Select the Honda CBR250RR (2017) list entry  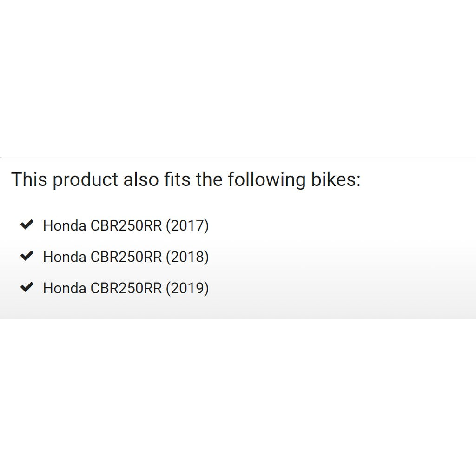(126, 226)
